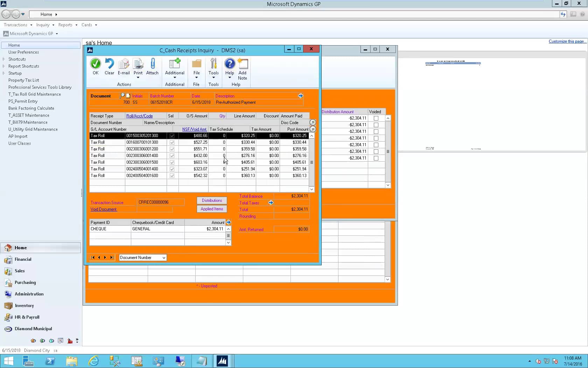
Task: Open the Inquiry menu
Action: click(x=45, y=25)
